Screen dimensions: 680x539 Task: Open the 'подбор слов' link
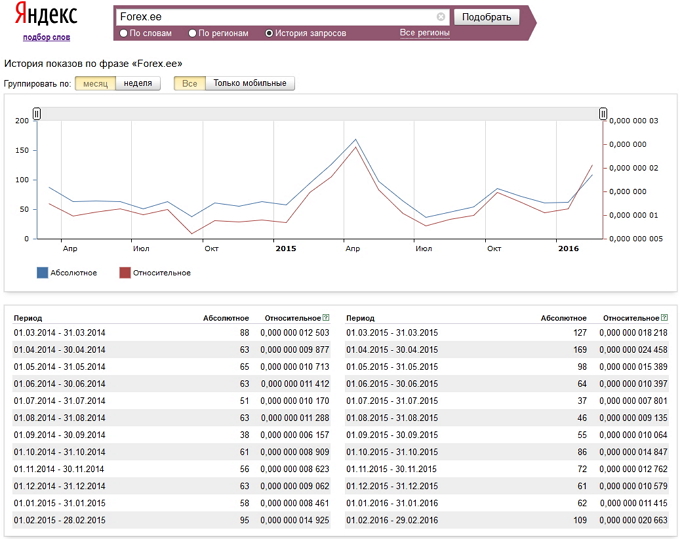click(46, 37)
